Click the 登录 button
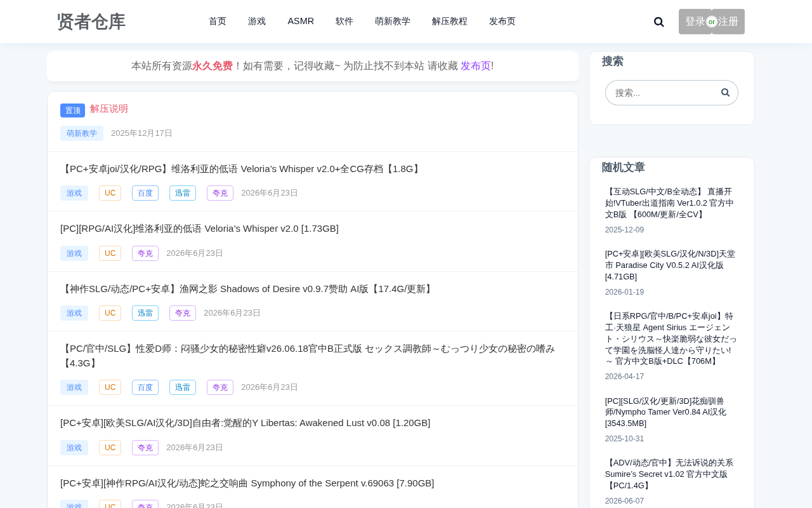Screen dimensions: 812x508 tap(694, 22)
